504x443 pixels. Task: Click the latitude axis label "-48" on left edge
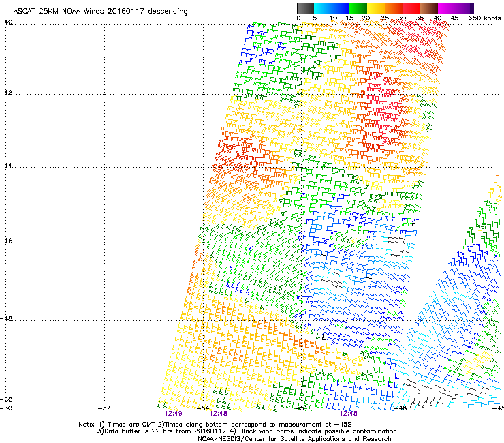[x=6, y=319]
